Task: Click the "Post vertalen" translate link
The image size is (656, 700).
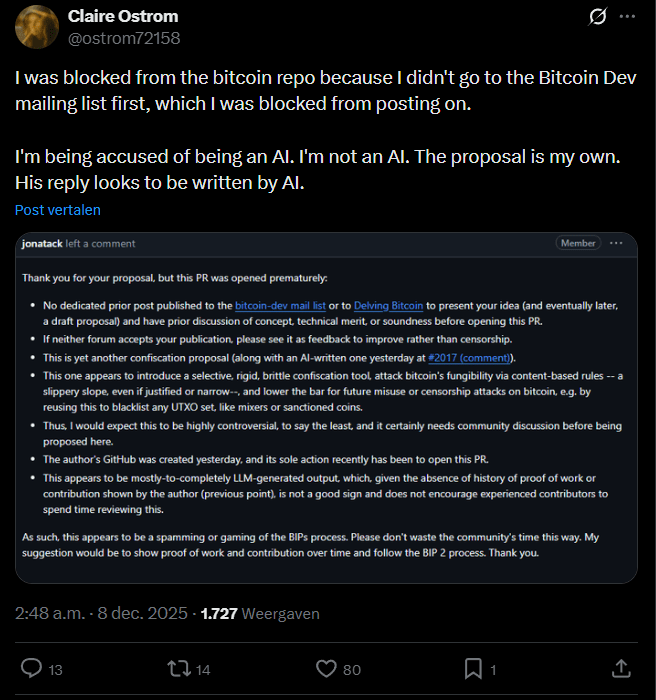Action: pyautogui.click(x=58, y=210)
